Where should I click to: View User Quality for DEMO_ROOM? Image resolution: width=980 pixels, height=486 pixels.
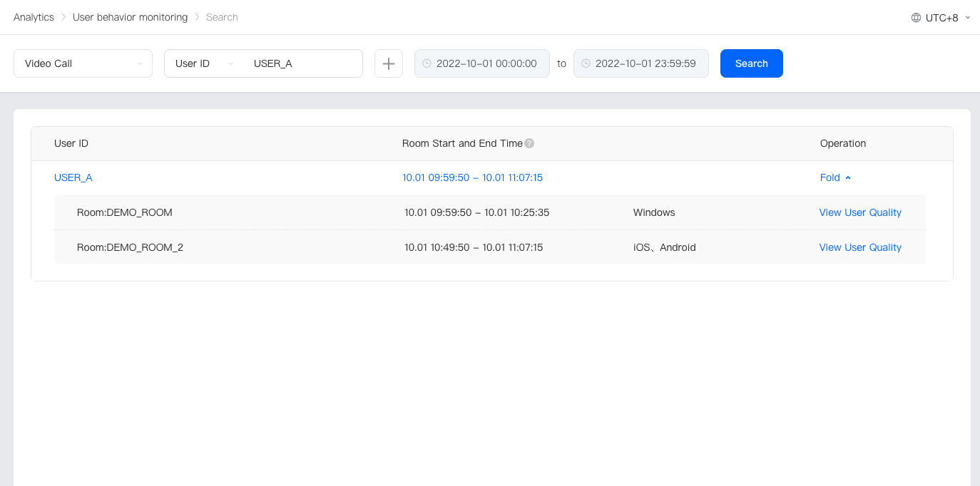tap(859, 212)
